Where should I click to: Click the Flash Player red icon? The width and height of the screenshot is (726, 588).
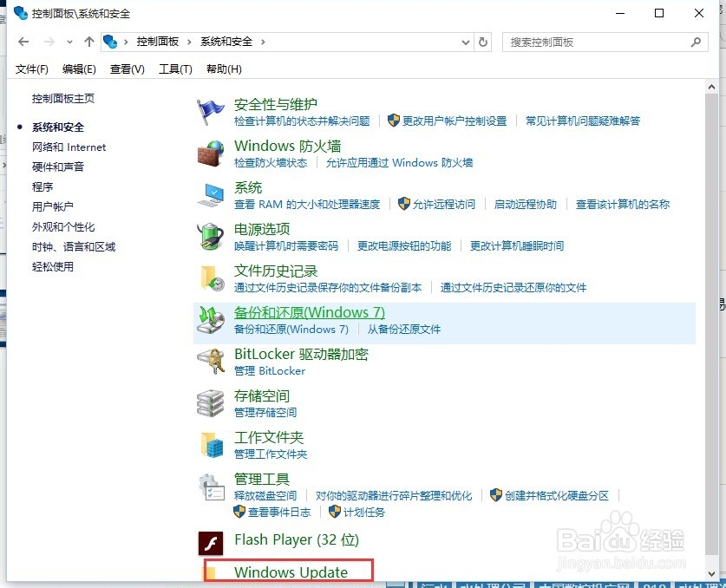211,543
